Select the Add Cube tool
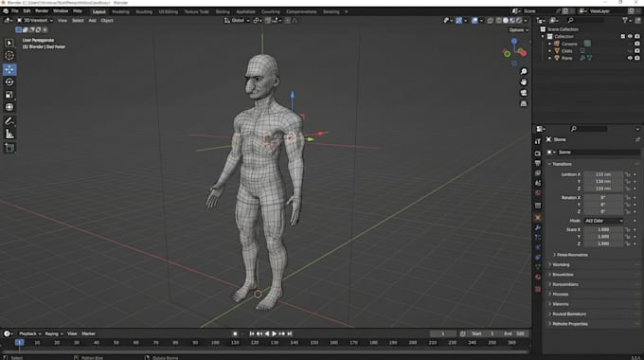 tap(9, 147)
